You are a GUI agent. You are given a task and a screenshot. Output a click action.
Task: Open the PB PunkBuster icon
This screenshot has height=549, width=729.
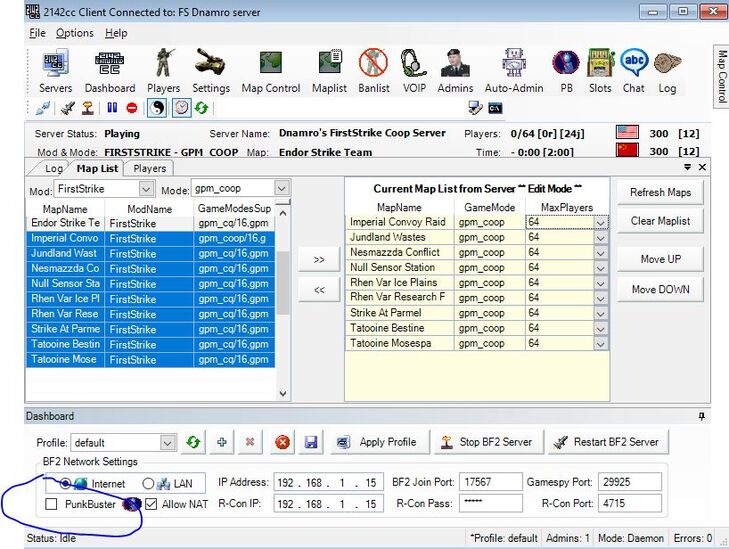coord(566,71)
